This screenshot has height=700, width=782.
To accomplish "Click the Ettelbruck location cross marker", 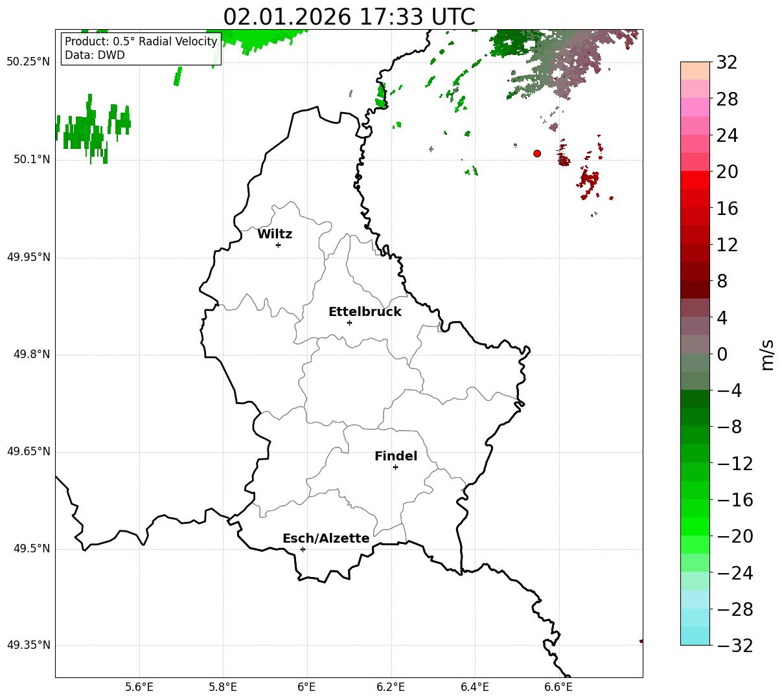I will click(x=349, y=322).
